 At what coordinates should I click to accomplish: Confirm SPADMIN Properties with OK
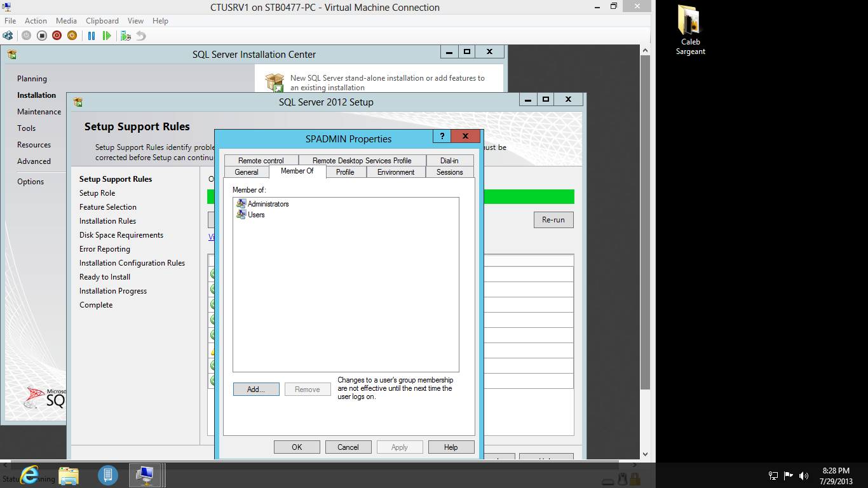[297, 447]
